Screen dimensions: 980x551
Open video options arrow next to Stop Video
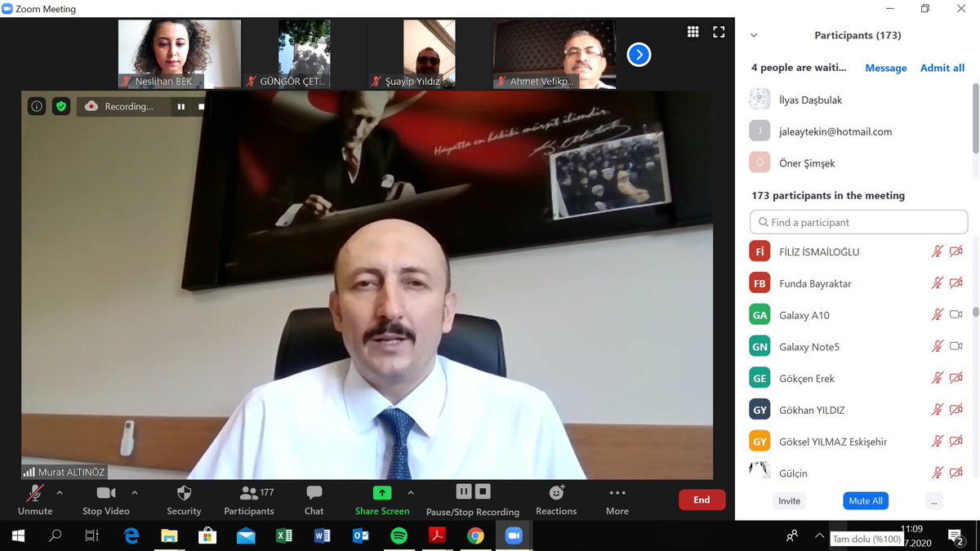(135, 493)
